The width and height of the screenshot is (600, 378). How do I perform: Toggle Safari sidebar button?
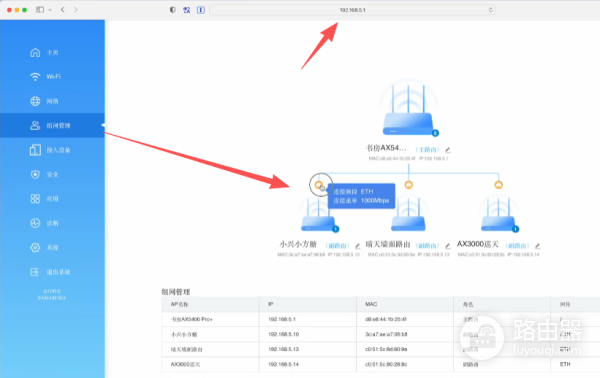click(40, 10)
